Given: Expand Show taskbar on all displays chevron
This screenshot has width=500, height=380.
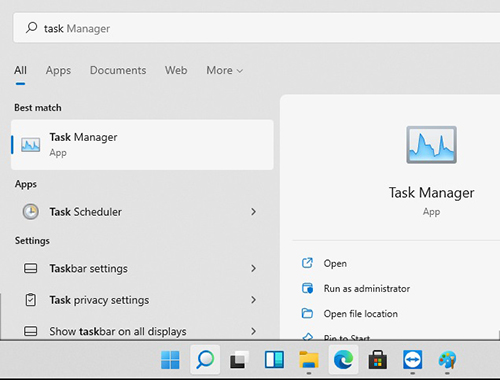Looking at the screenshot, I should 254,331.
